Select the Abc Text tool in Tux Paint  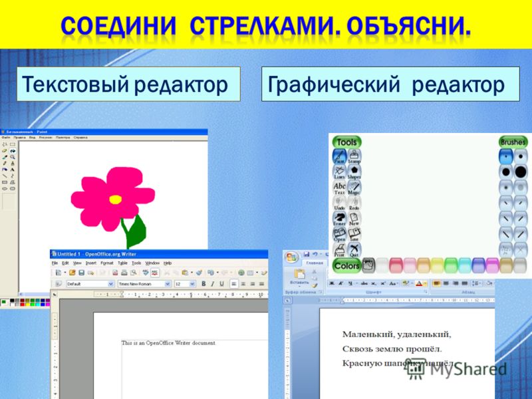[x=339, y=188]
